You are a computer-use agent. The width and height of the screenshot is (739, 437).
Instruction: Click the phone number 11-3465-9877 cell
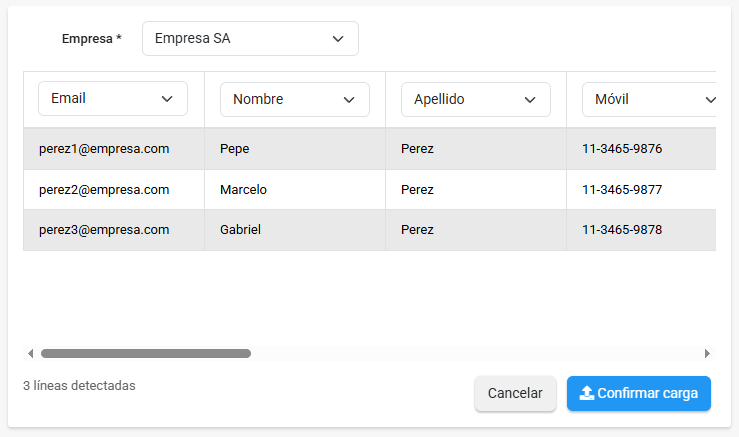click(x=622, y=189)
